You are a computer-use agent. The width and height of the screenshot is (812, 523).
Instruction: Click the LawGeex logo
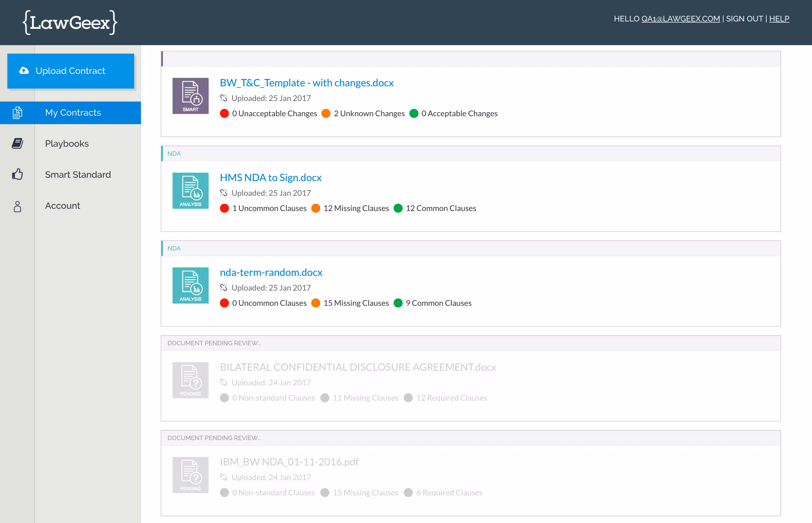coord(70,22)
